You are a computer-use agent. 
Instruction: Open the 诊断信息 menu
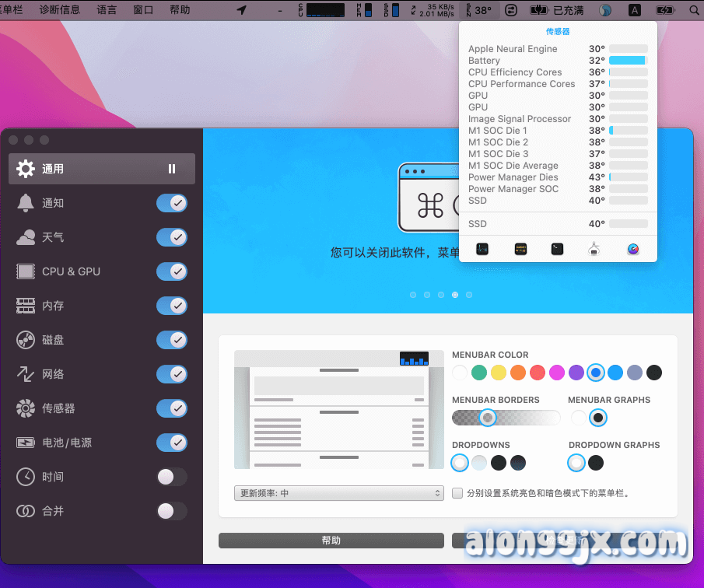coord(59,10)
